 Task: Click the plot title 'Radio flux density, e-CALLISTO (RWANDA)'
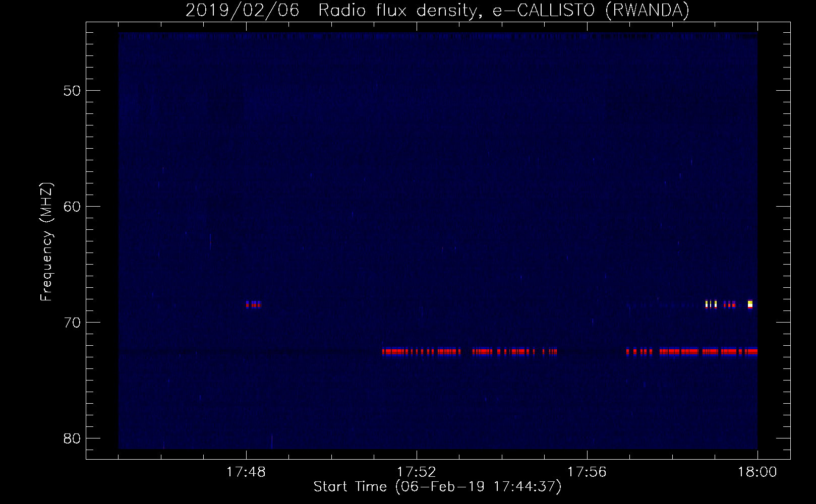(504, 10)
